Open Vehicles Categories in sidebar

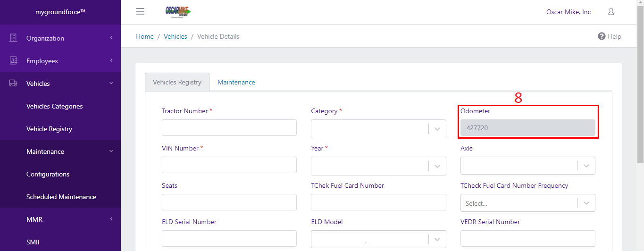[55, 106]
